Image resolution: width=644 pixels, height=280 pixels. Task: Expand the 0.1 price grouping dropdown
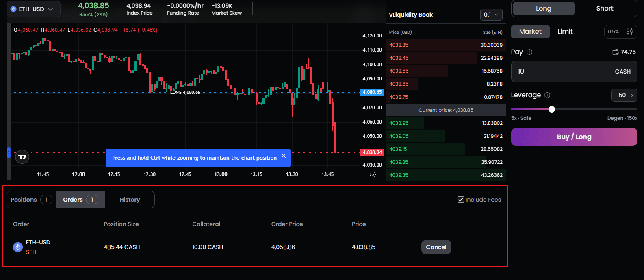491,15
